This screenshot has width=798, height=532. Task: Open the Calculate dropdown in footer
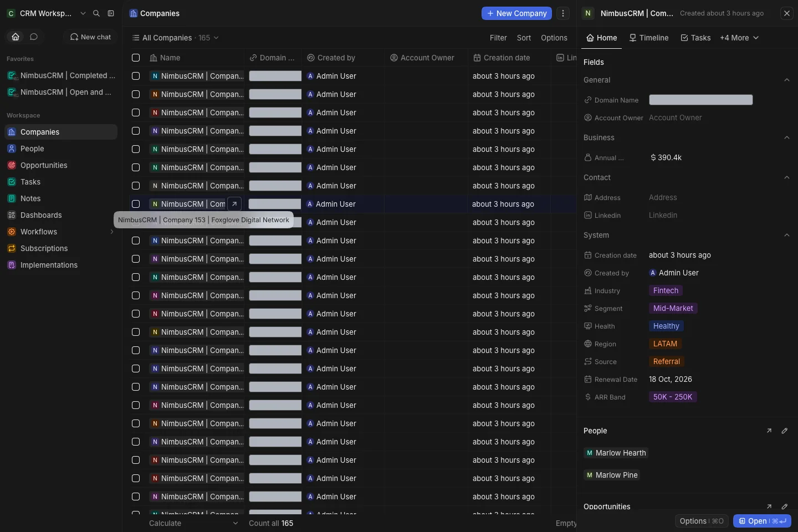pyautogui.click(x=193, y=523)
